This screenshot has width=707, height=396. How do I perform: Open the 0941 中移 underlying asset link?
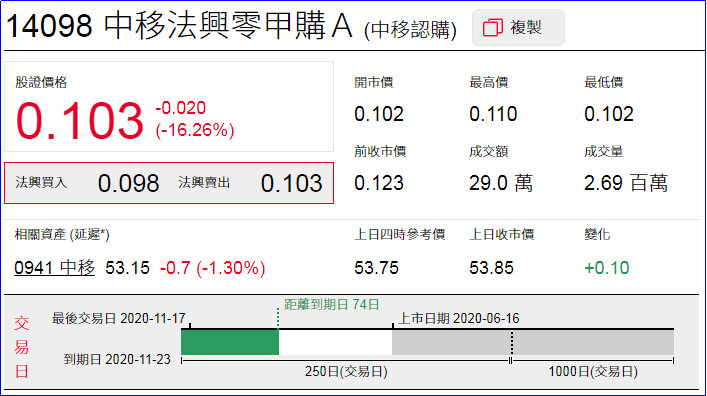55,267
